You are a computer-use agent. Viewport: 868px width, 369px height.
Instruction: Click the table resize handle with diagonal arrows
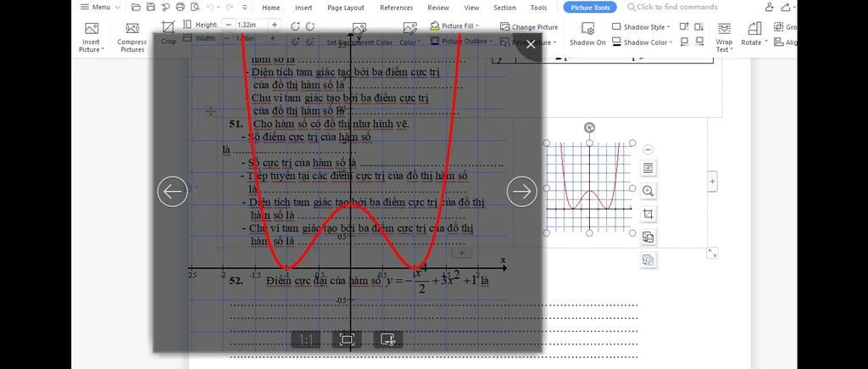712,253
